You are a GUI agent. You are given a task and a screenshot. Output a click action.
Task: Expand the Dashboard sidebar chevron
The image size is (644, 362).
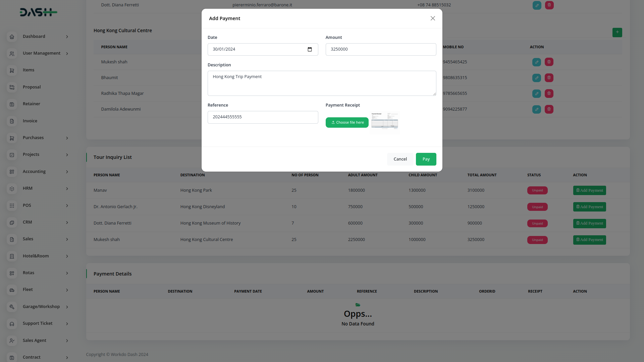click(67, 37)
